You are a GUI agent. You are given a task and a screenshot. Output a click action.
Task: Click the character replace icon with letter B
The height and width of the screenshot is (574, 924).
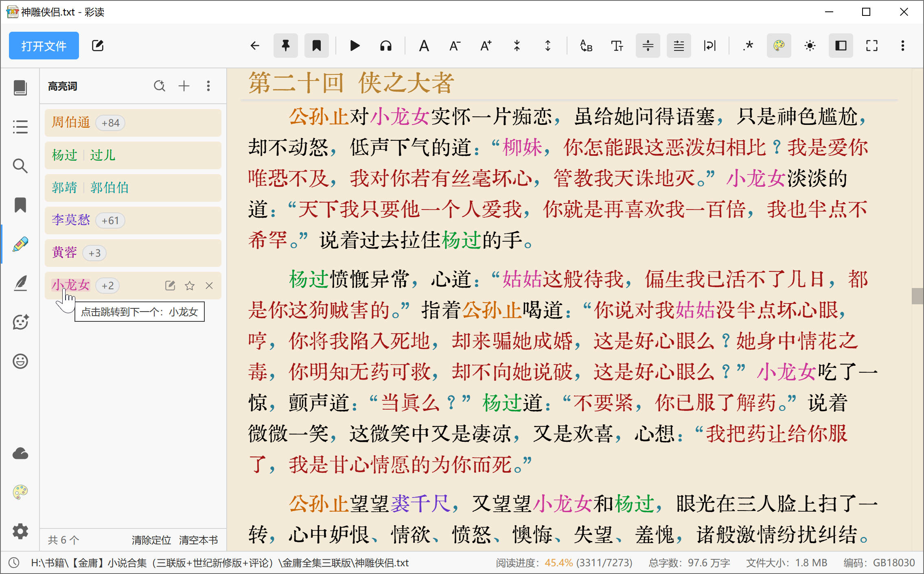click(586, 46)
